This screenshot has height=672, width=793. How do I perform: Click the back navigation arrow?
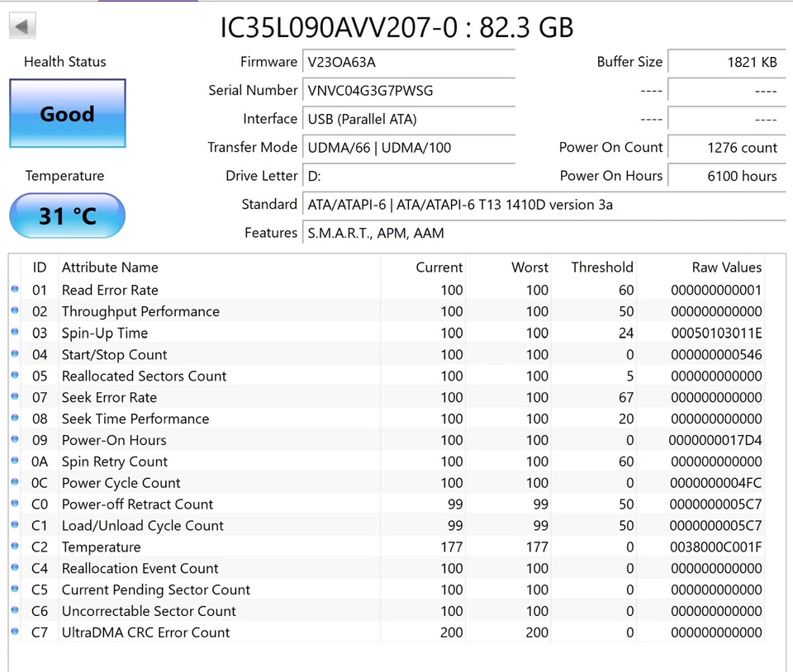21,25
